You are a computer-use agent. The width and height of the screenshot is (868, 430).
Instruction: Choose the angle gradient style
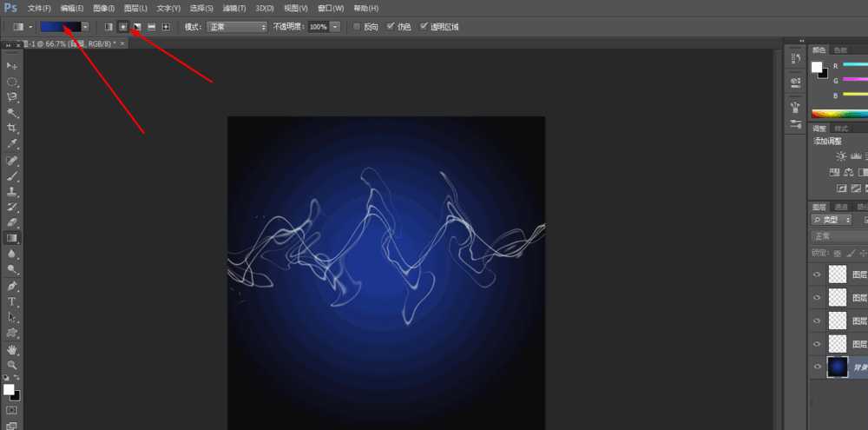(137, 27)
